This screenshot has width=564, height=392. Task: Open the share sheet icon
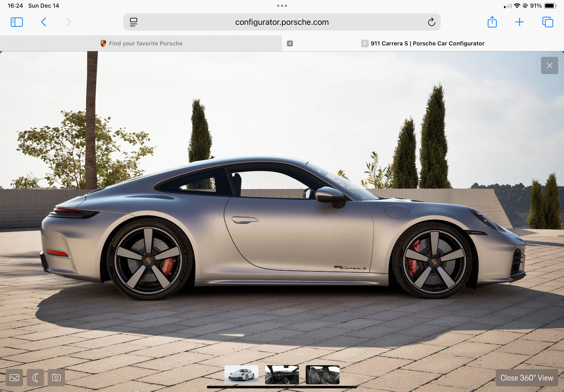[492, 22]
